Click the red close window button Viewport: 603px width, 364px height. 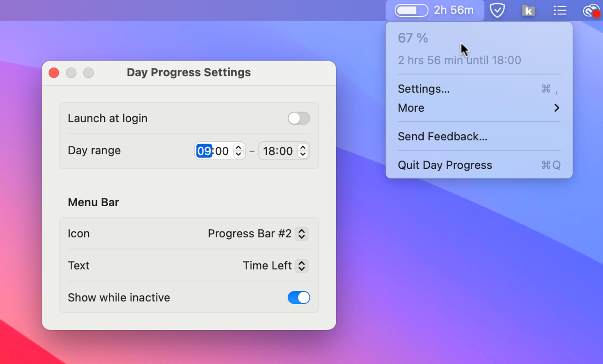coord(54,73)
